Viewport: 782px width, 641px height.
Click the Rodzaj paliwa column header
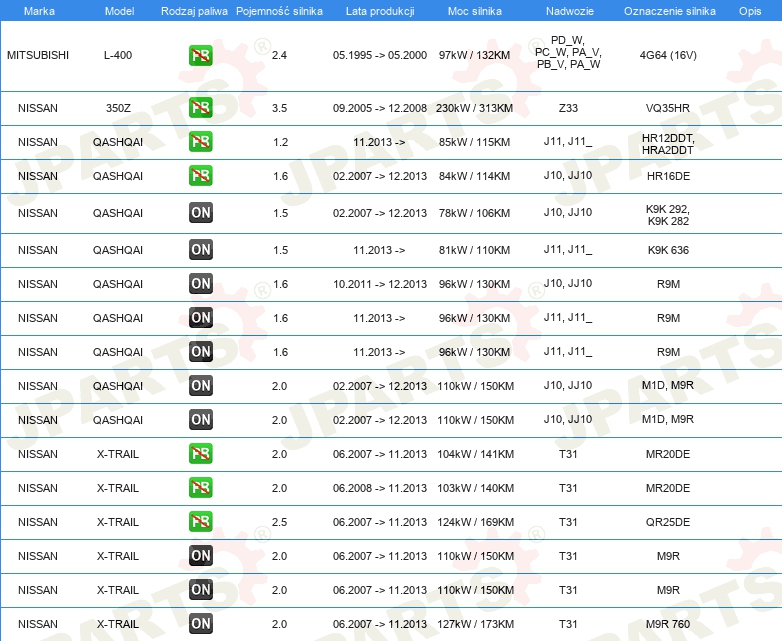(194, 10)
